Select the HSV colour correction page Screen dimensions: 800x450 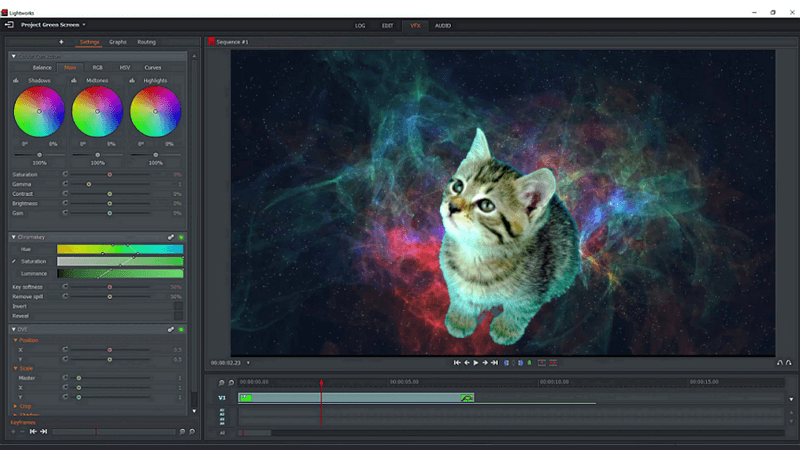point(125,67)
